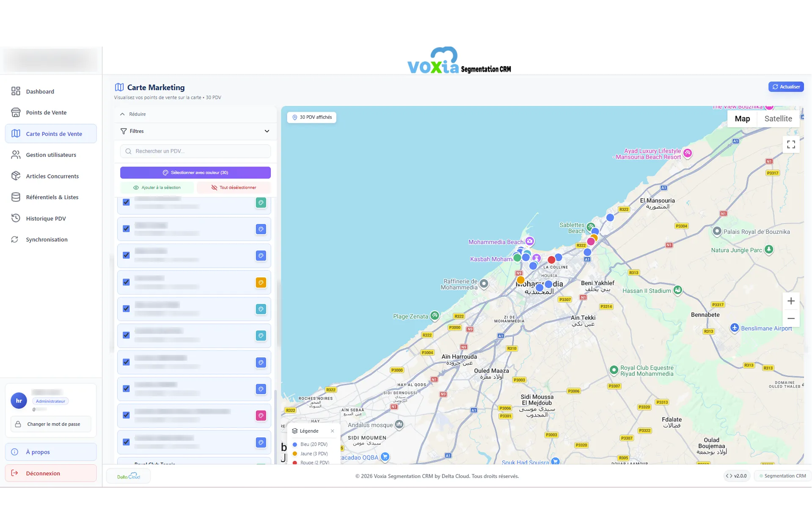
Task: Select the Ayad Luxury Lifestyle resort pin
Action: pyautogui.click(x=688, y=153)
